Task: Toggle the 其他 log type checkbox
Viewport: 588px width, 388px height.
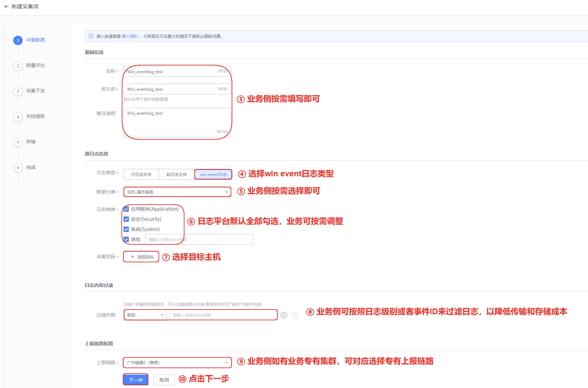Action: pos(126,239)
